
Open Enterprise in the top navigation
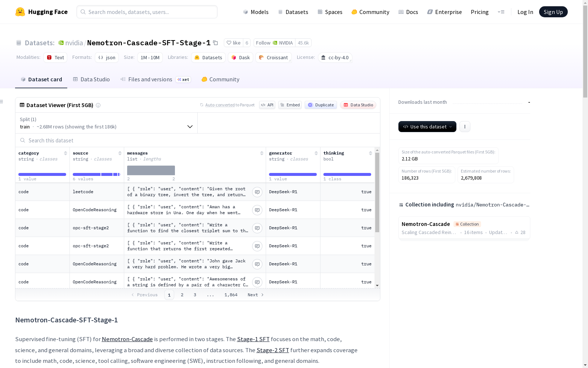tap(445, 12)
